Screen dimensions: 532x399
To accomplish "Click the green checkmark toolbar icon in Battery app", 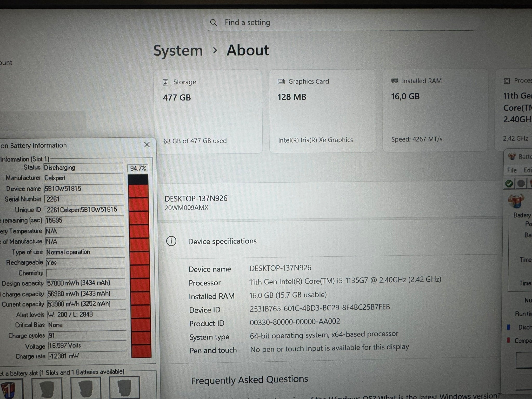I will pos(509,183).
